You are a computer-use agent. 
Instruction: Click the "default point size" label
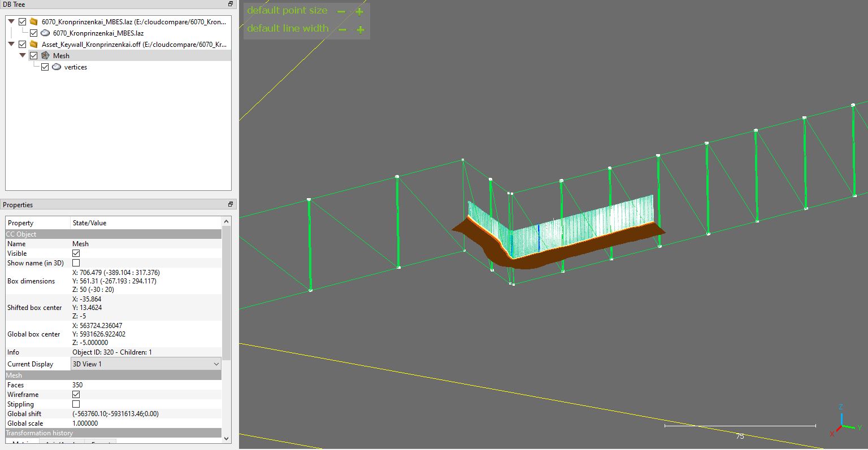tap(287, 10)
